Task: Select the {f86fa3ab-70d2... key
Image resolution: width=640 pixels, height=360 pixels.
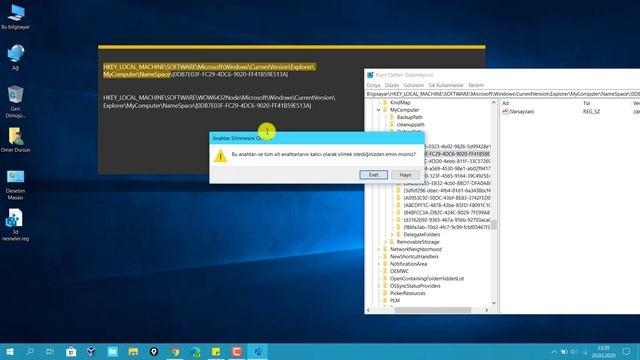Action: (x=447, y=227)
